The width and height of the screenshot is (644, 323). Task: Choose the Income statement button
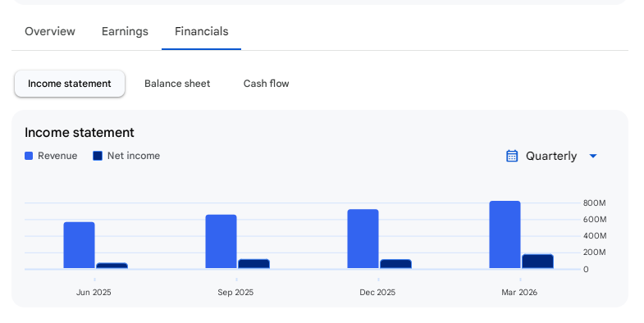[70, 84]
